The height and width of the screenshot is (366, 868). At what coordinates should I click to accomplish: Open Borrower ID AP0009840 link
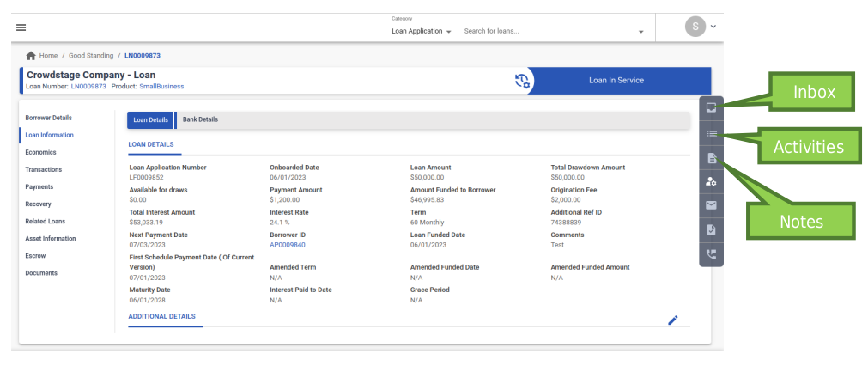(x=288, y=244)
